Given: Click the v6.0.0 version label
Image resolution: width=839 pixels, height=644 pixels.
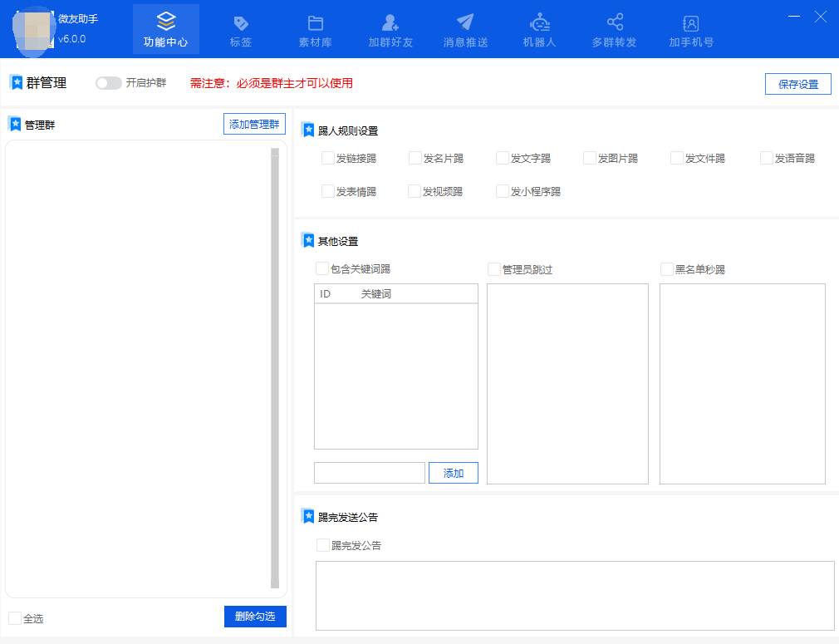Looking at the screenshot, I should coord(71,38).
